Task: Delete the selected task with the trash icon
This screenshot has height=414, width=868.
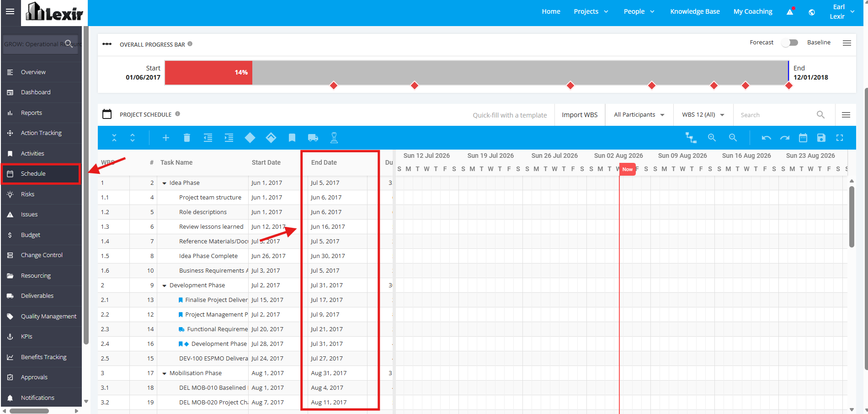Action: 187,138
